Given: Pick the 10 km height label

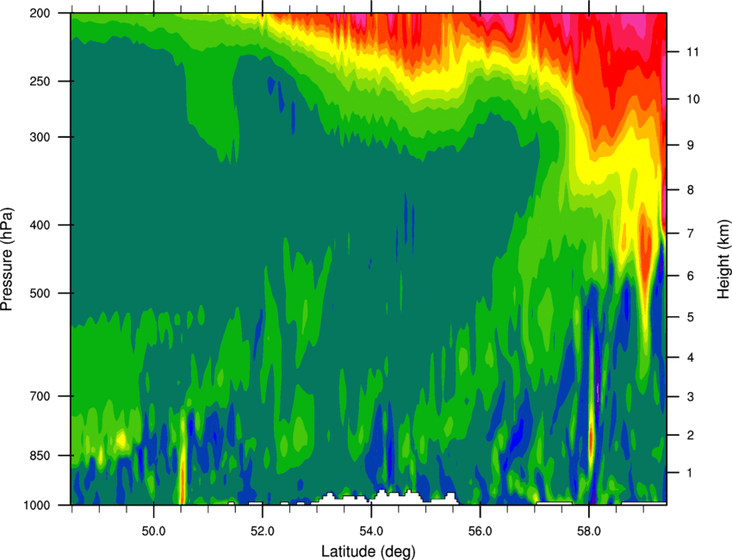Looking at the screenshot, I should click(x=692, y=99).
